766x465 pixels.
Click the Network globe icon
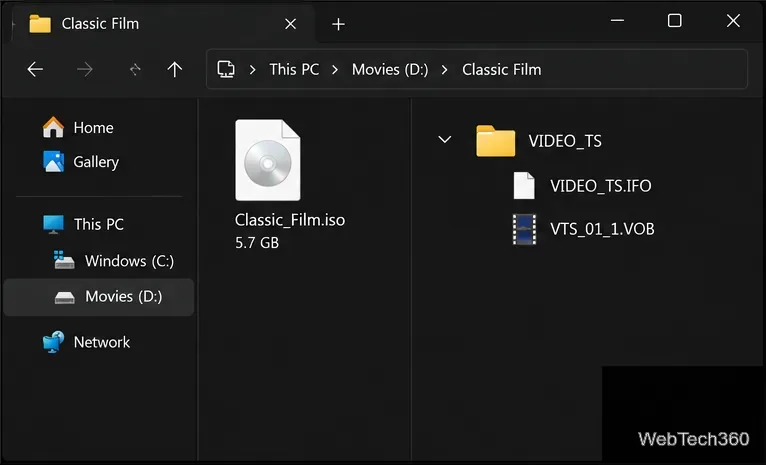click(53, 342)
